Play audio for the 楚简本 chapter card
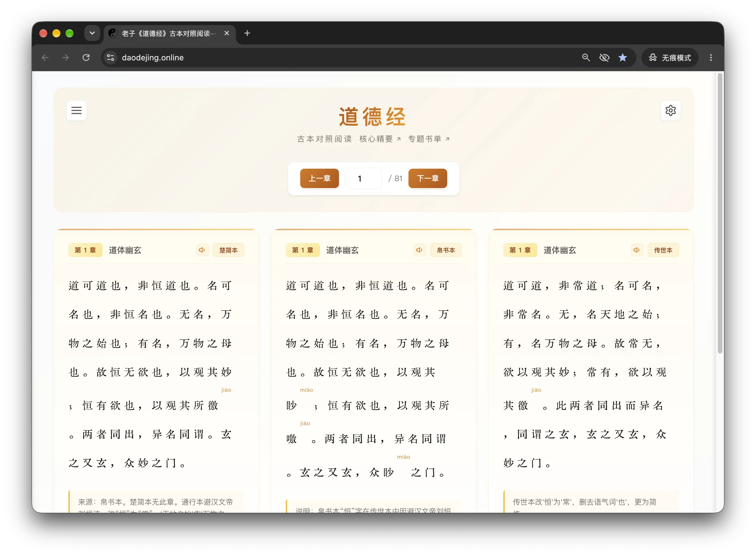 click(202, 250)
